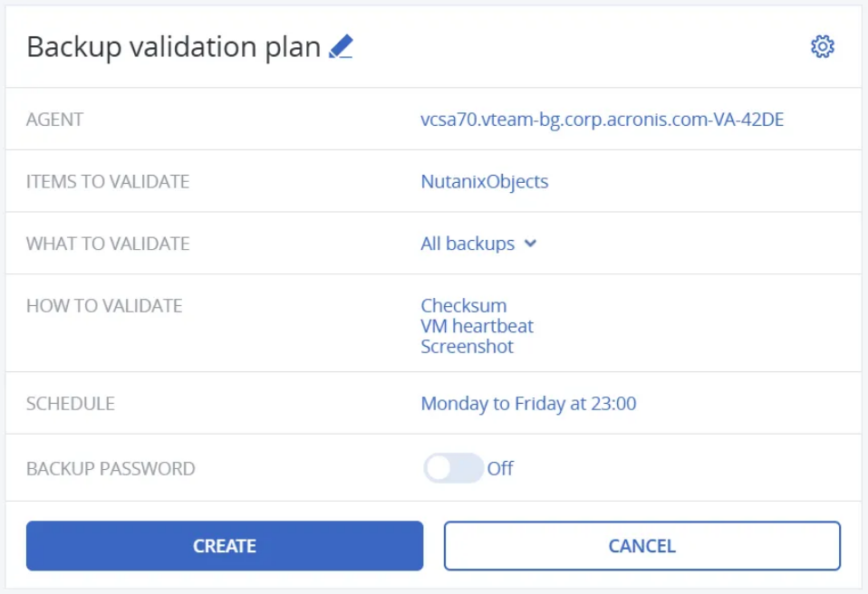Click the Checksum validation method
The width and height of the screenshot is (868, 594).
click(x=464, y=305)
